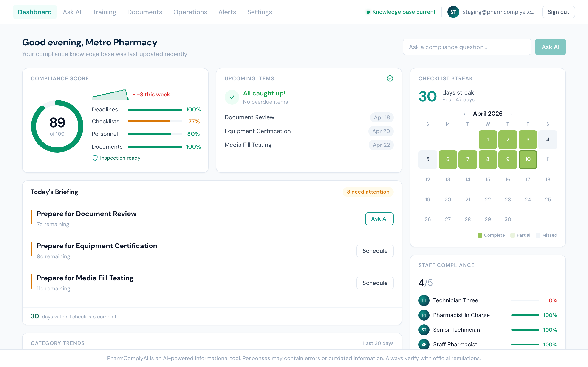This screenshot has height=367, width=588.
Task: Click the Pharmacist In Charge PI avatar icon
Action: pos(424,315)
